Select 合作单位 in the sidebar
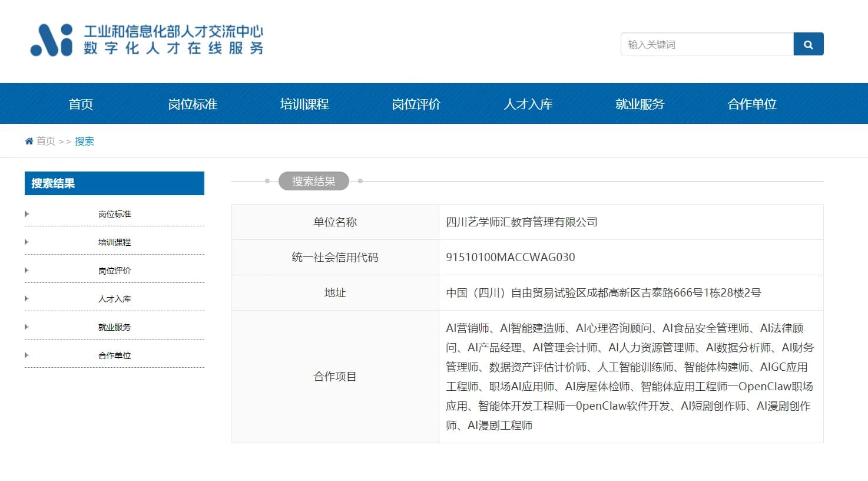Screen dimensions: 868x481 tap(115, 355)
